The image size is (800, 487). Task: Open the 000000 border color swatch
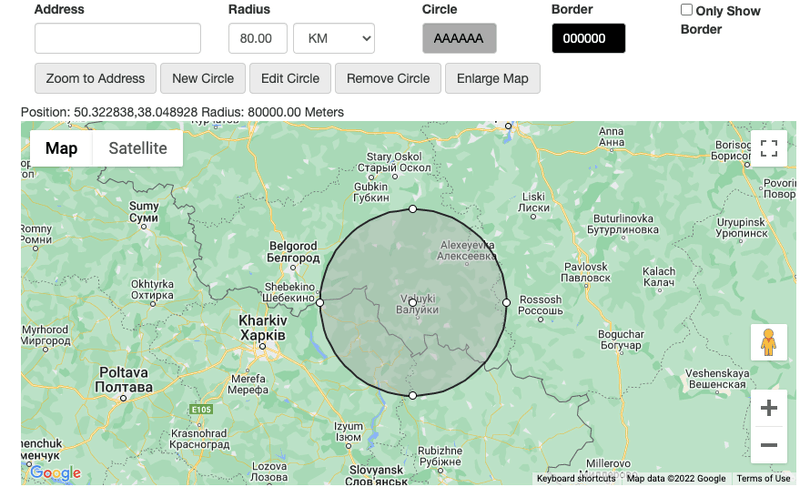pyautogui.click(x=588, y=38)
